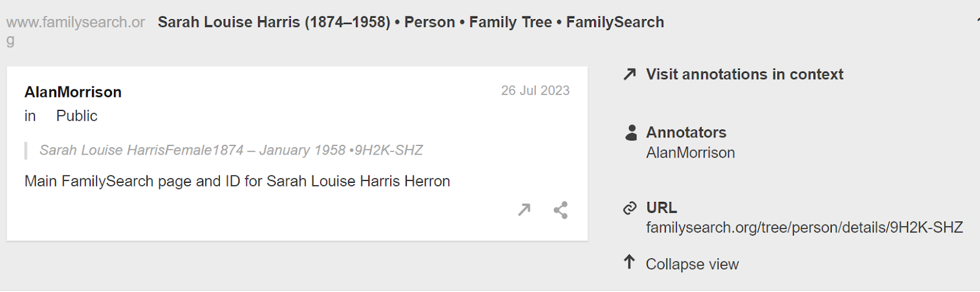Click the 26 Jul 2023 timestamp
This screenshot has height=292, width=980.
535,91
